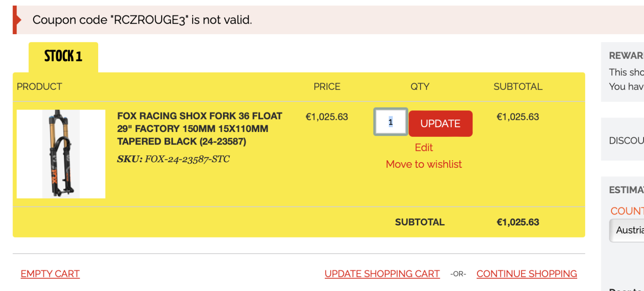Viewport: 644px width, 291px height.
Task: Click the SKU FOX-24-23587-STC text
Action: [173, 159]
